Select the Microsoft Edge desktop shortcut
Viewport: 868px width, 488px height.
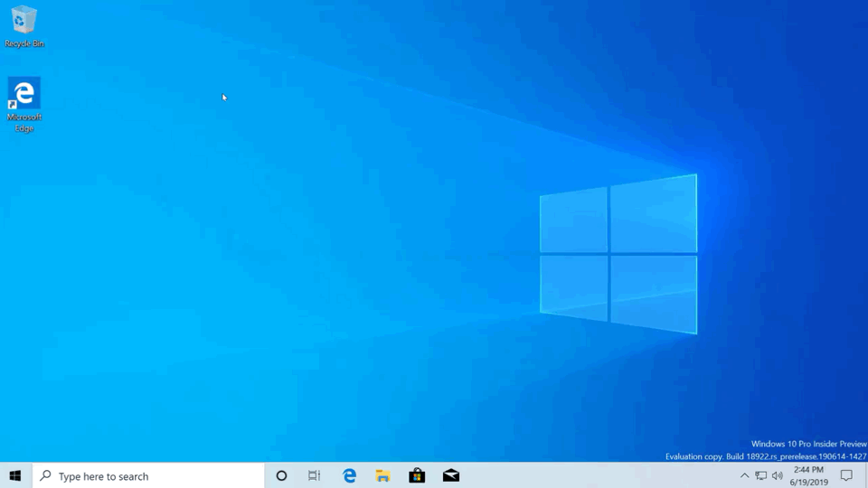point(24,94)
